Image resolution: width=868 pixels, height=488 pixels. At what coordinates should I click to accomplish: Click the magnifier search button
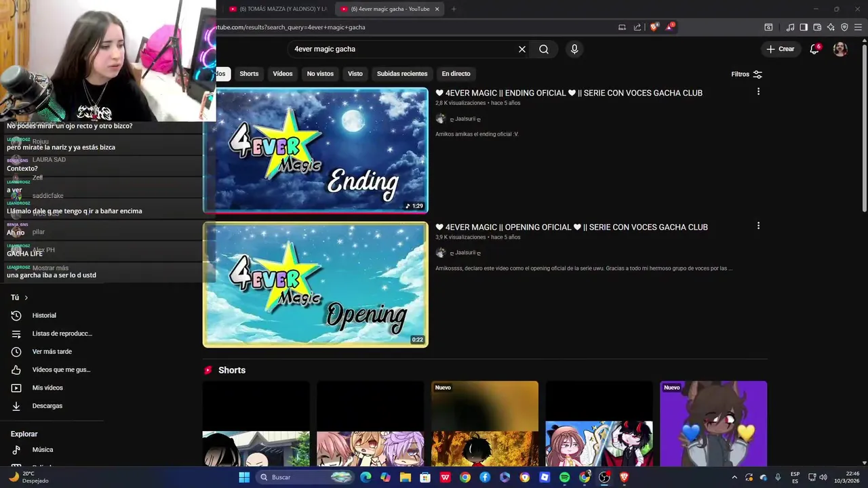pyautogui.click(x=544, y=49)
